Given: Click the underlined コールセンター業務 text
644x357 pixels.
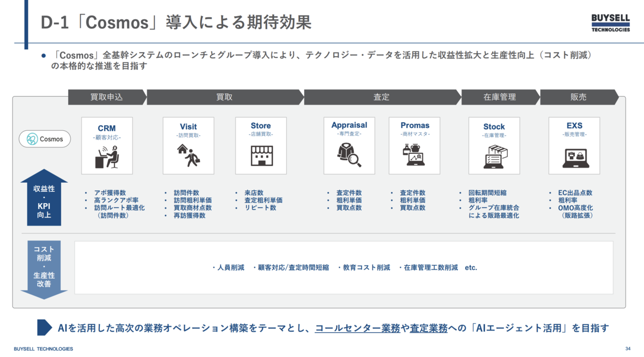Looking at the screenshot, I should tap(357, 328).
